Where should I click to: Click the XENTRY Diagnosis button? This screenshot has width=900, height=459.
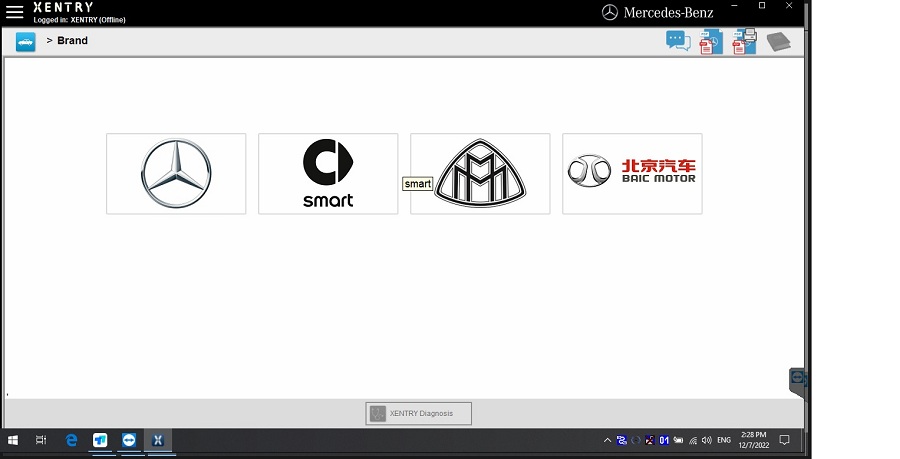[418, 414]
